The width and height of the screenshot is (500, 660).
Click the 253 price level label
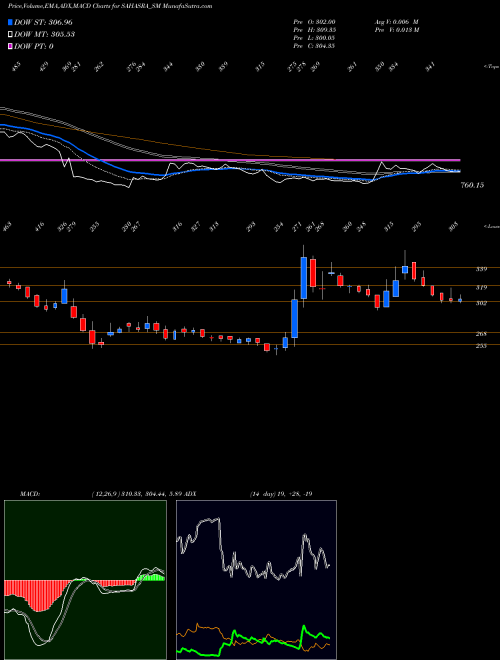click(x=481, y=346)
